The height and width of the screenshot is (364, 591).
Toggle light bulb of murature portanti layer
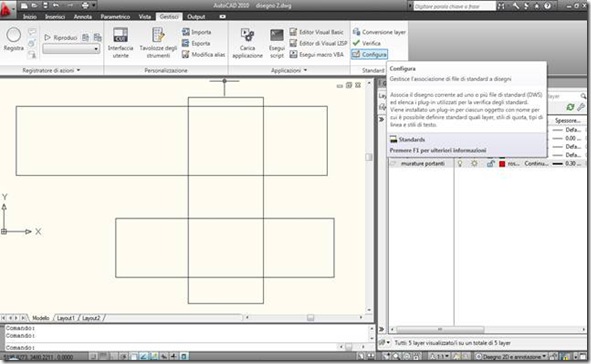click(x=460, y=164)
